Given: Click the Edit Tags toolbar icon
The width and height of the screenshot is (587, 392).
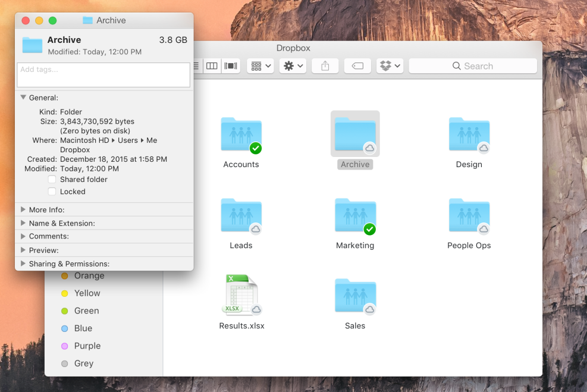Looking at the screenshot, I should [x=357, y=65].
